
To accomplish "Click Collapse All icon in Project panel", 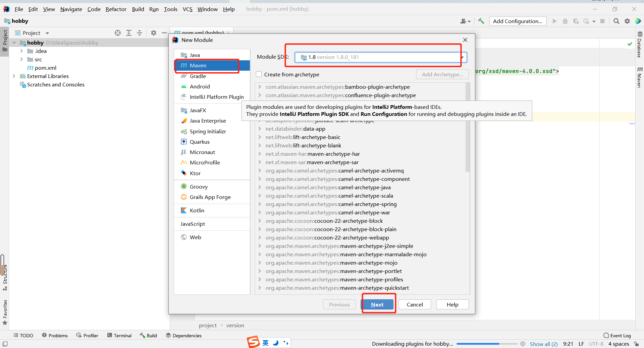I will pos(140,33).
